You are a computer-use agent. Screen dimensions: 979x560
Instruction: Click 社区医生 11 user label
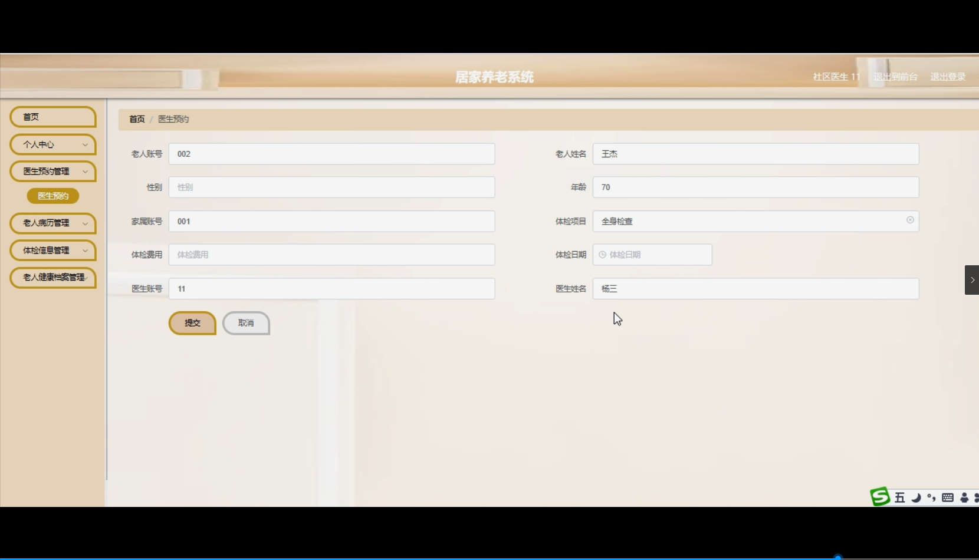[x=836, y=77]
